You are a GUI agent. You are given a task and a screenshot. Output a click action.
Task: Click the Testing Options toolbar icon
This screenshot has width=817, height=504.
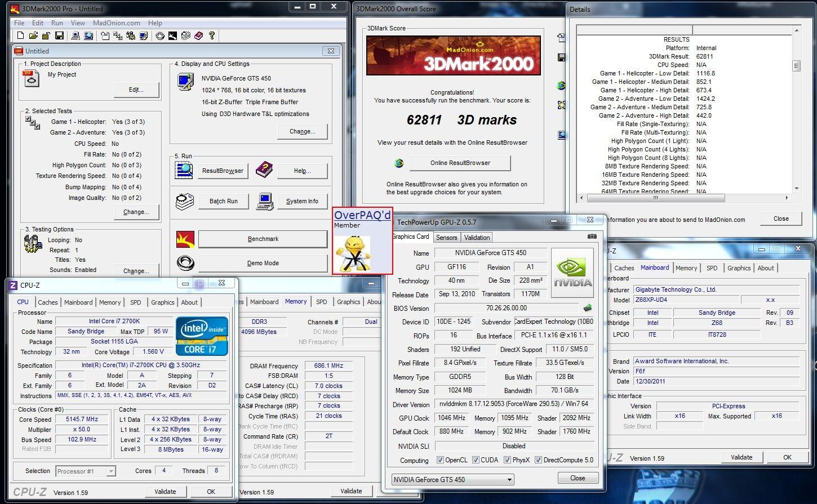point(131,35)
